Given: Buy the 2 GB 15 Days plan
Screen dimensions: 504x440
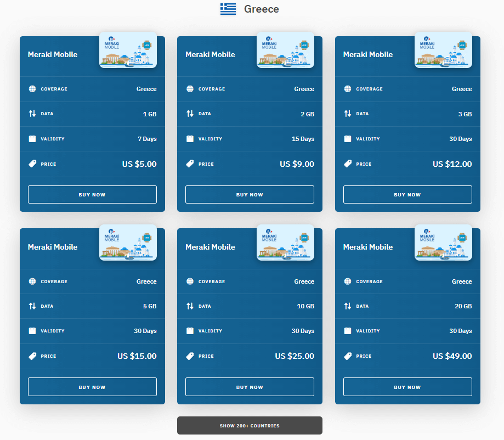Looking at the screenshot, I should 250,195.
